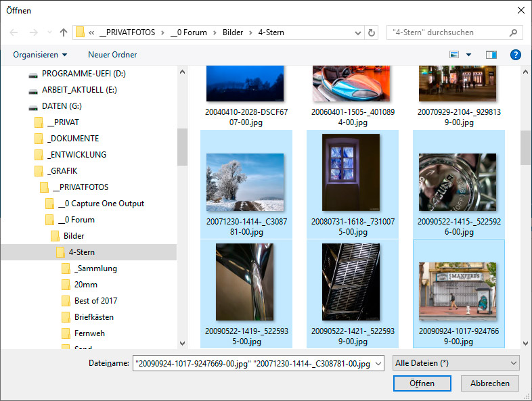Open help with the question mark icon
Image resolution: width=532 pixels, height=401 pixels.
(x=515, y=55)
